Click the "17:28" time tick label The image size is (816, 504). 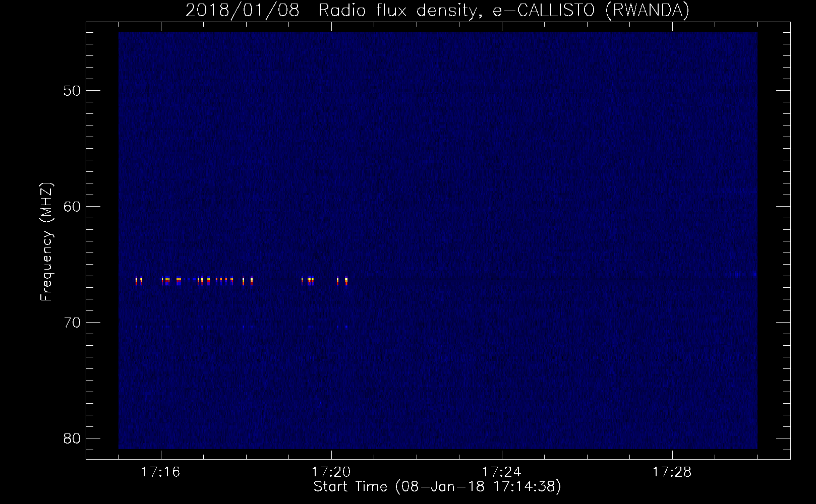click(x=672, y=472)
